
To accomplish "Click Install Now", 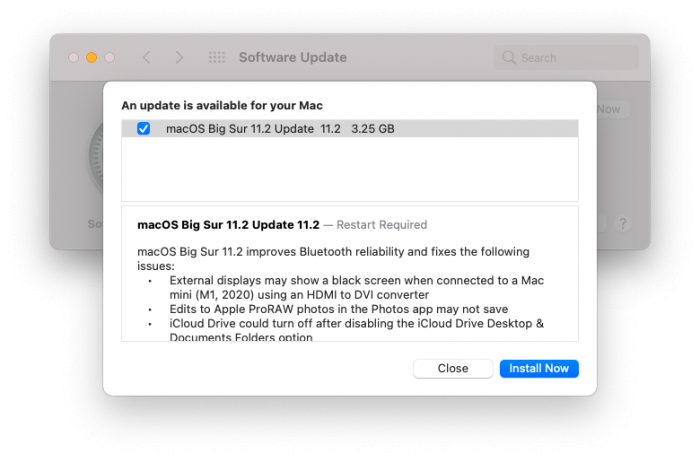I will 539,369.
